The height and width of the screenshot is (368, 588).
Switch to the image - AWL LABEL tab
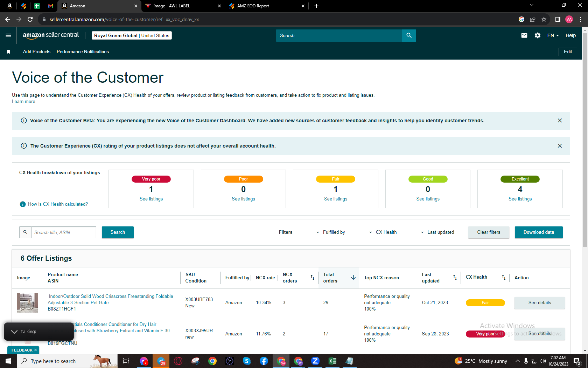pyautogui.click(x=183, y=6)
